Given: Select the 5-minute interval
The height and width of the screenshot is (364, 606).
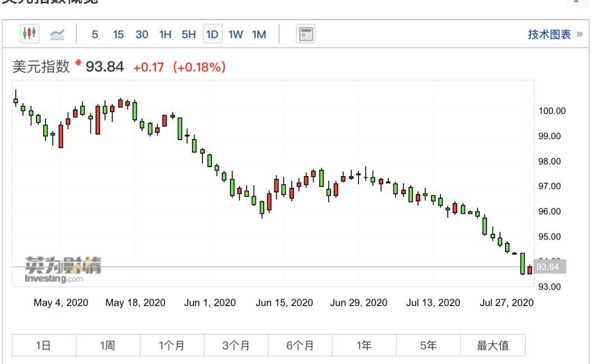Looking at the screenshot, I should coord(95,34).
